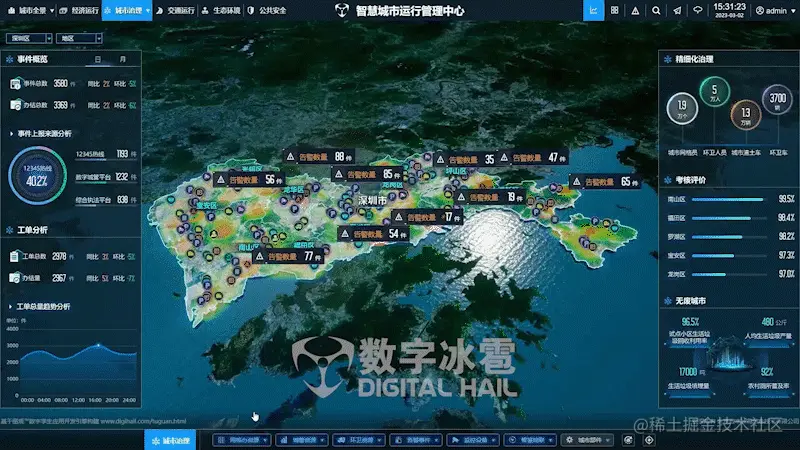The height and width of the screenshot is (450, 800).
Task: Click the header clock showing 15:31:23
Action: pyautogui.click(x=729, y=7)
